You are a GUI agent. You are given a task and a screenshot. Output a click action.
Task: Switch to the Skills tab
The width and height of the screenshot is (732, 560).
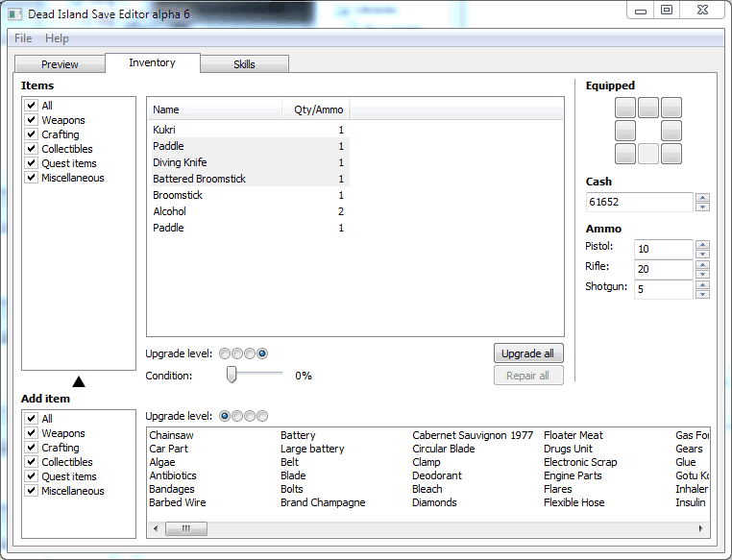244,64
